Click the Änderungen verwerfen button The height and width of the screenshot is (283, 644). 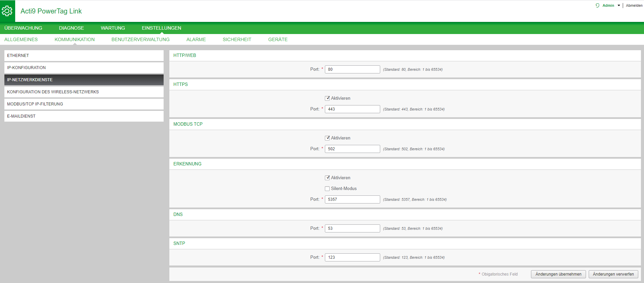tap(613, 274)
